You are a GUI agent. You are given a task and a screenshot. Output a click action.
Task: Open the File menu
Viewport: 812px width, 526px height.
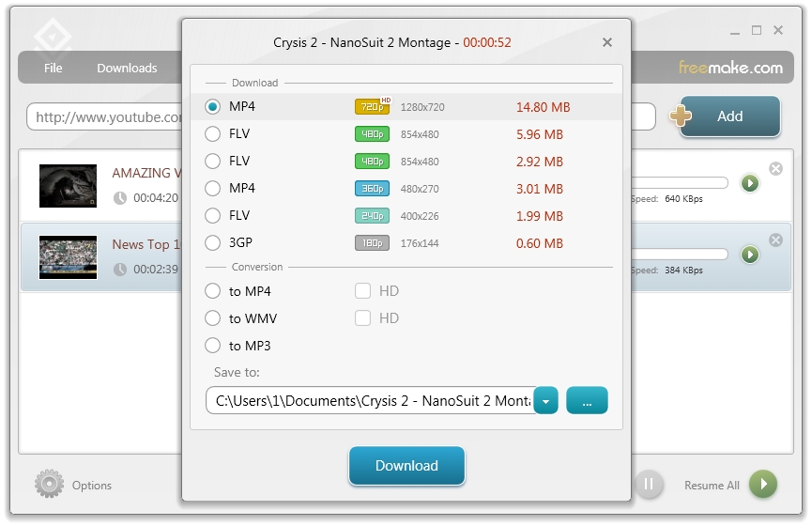[54, 68]
